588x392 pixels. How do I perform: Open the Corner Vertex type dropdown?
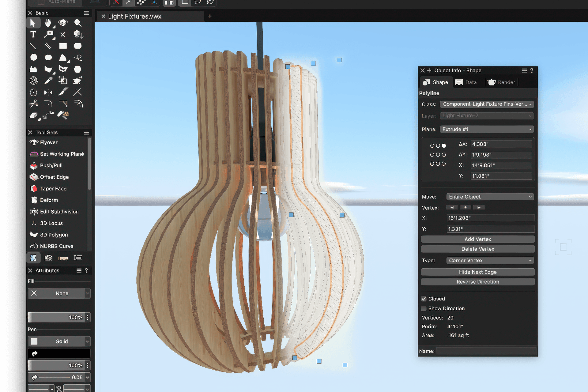pos(489,260)
